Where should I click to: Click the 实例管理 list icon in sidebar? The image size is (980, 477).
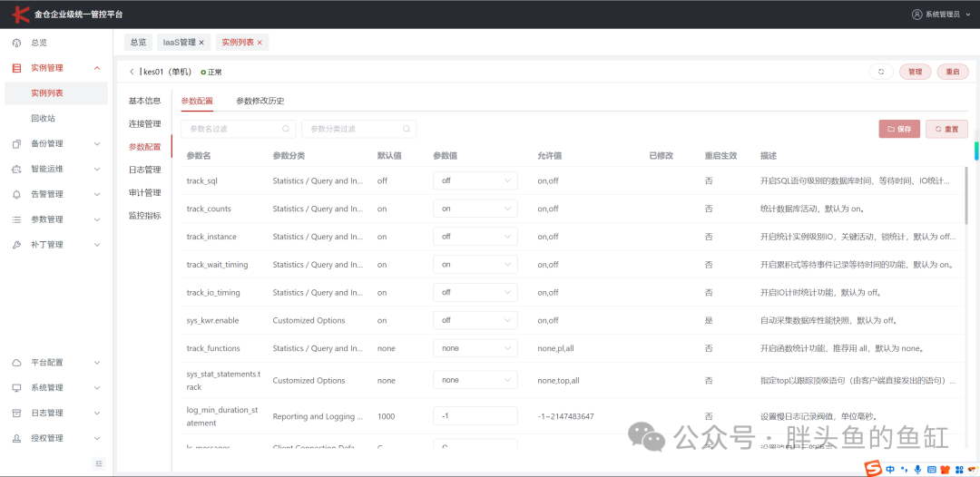17,68
